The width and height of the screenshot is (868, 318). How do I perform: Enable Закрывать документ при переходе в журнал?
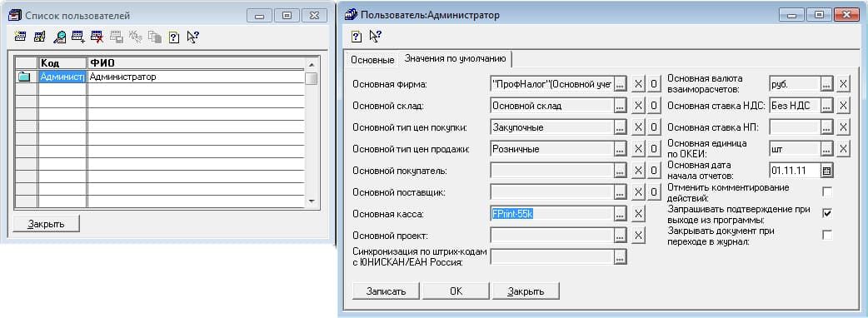827,235
